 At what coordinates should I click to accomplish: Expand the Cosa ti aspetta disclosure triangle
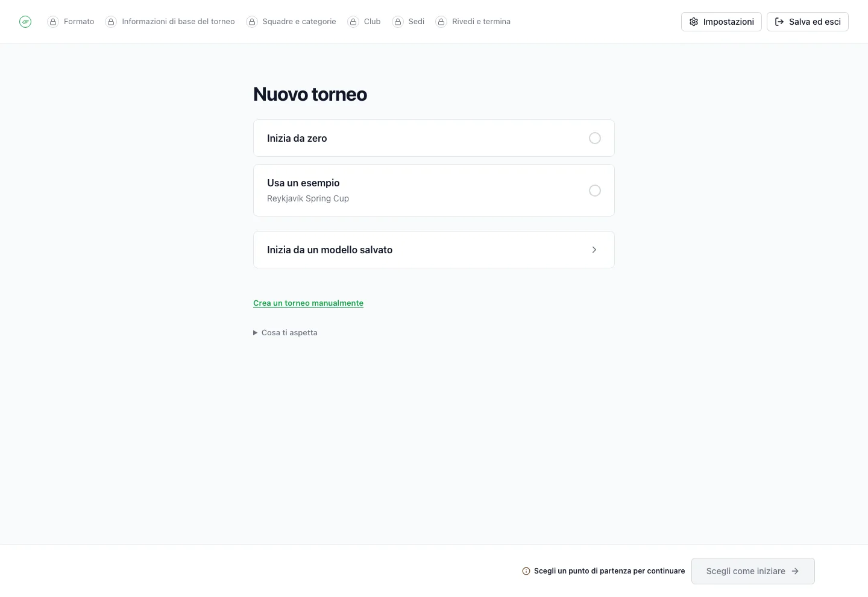pos(256,333)
